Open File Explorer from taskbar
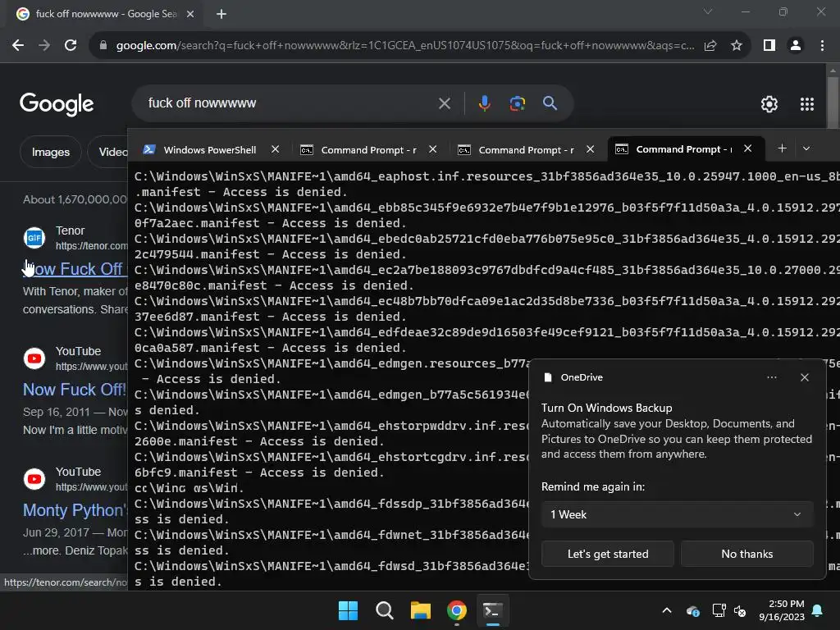 421,610
